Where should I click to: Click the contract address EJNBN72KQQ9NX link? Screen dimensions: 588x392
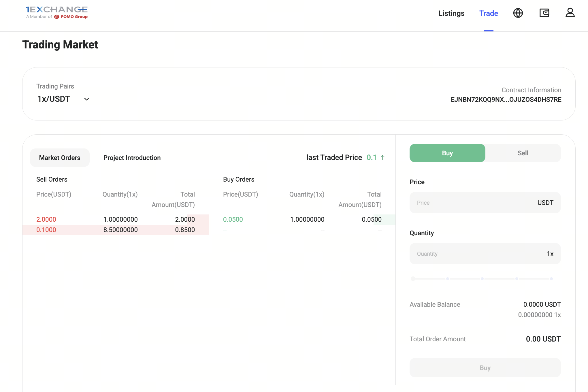[506, 99]
